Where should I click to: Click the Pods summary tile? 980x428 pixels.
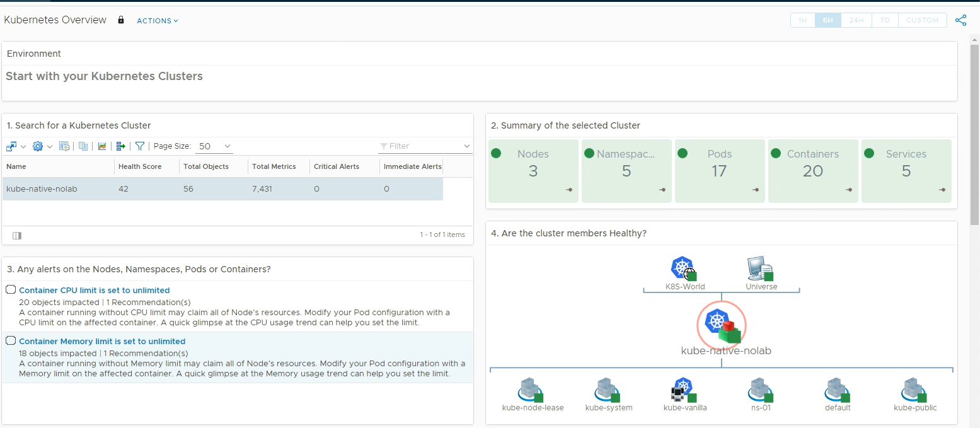point(719,171)
